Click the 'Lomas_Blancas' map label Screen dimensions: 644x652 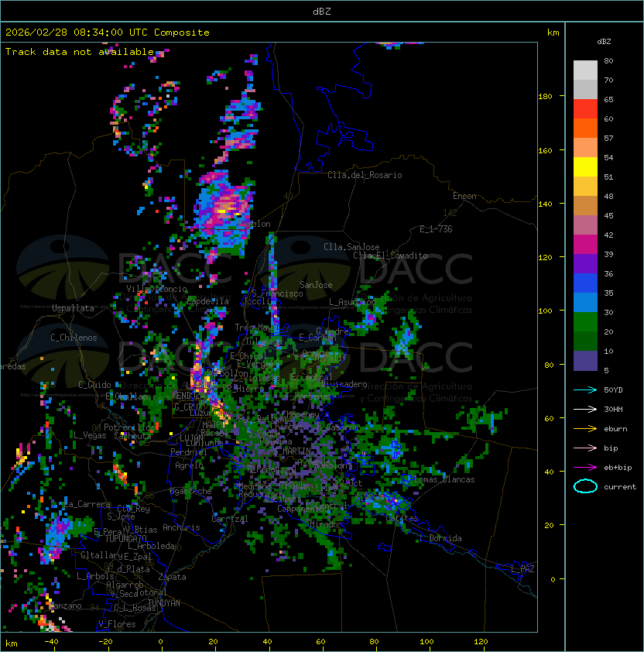tap(444, 479)
